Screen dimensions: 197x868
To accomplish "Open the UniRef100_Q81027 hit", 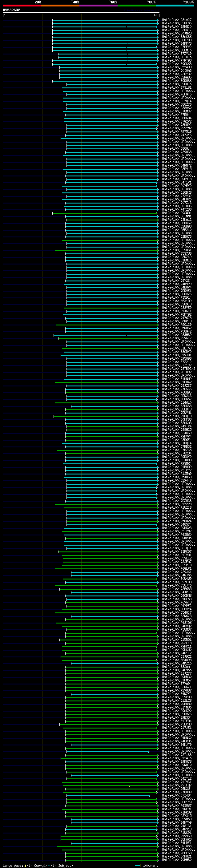I will (177, 20).
